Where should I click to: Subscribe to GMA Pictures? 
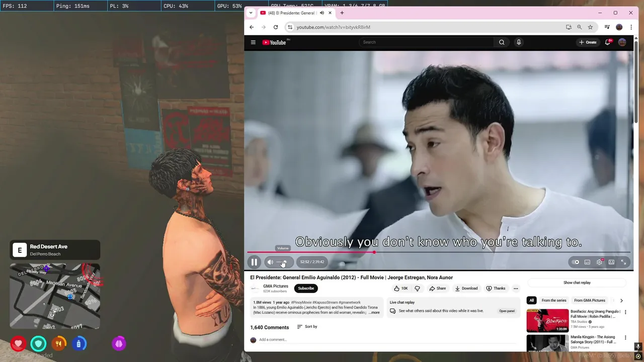(x=306, y=289)
